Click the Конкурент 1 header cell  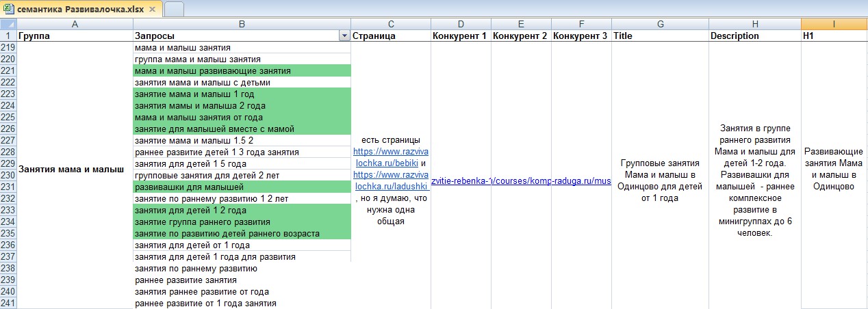[x=461, y=36]
